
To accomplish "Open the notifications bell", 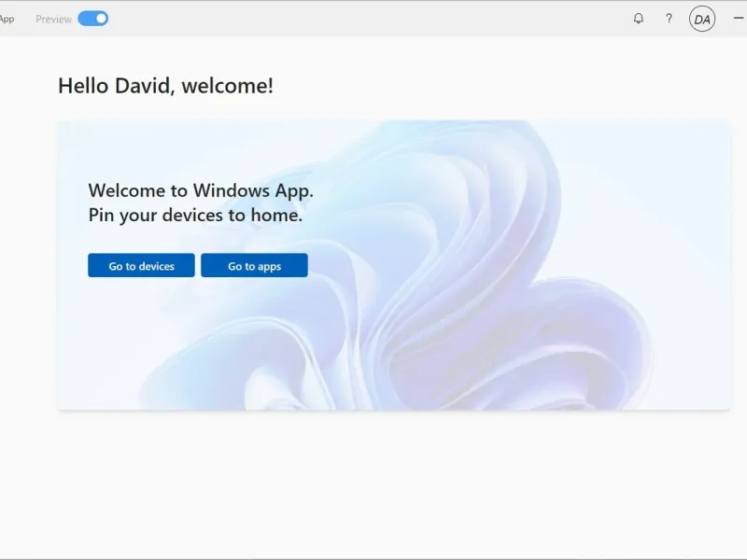I will coord(639,19).
